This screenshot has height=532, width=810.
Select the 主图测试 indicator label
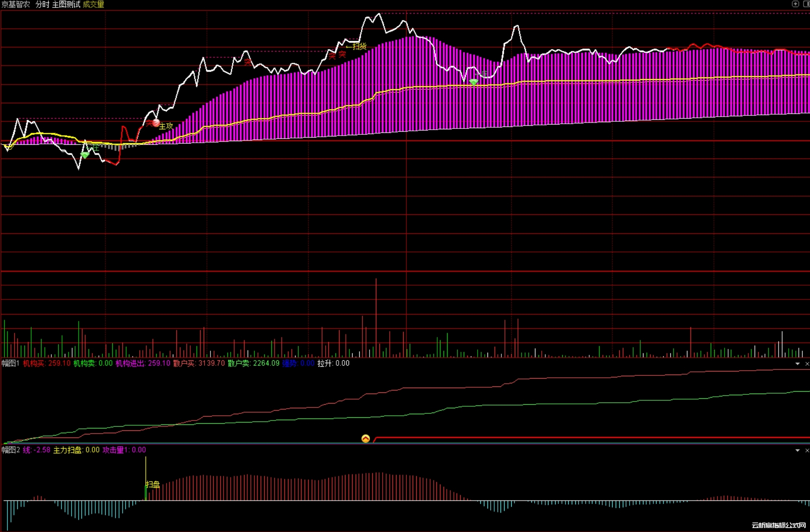click(66, 4)
